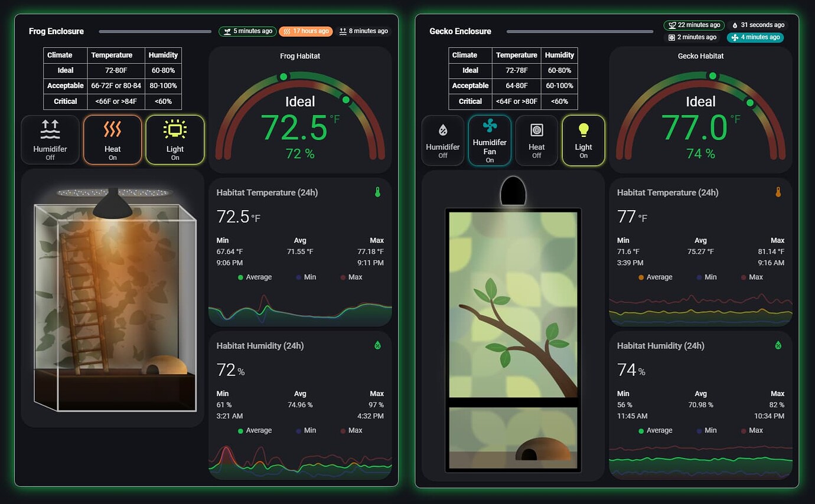The height and width of the screenshot is (504, 815).
Task: Click the Frog Habitat Temperature chart line
Action: point(300,310)
